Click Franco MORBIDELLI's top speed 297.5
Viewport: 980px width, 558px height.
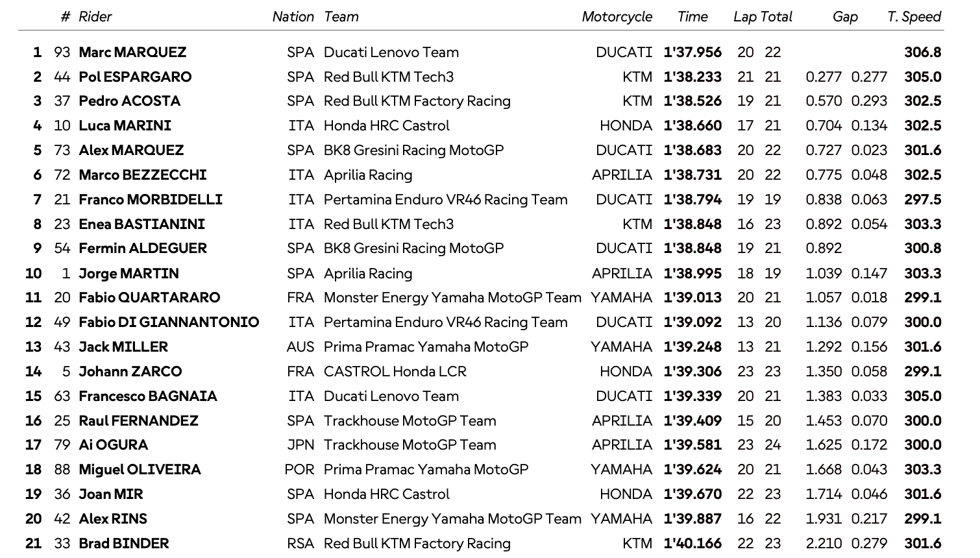tap(922, 200)
